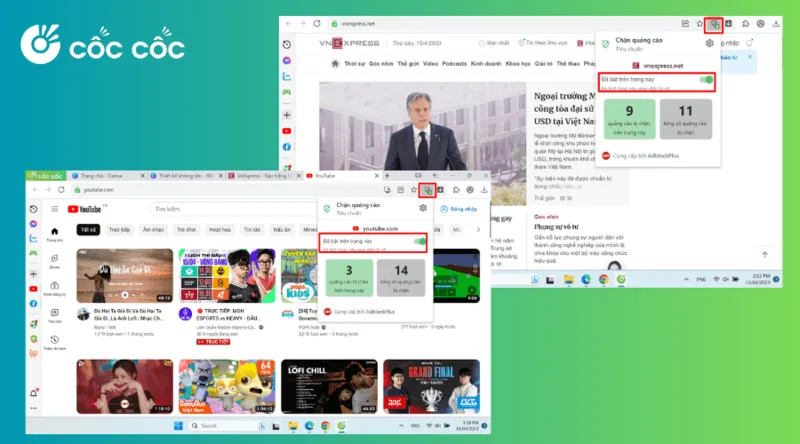This screenshot has width=800, height=444.
Task: Click the Facebook icon in the YouTube window sidebar
Action: 33,304
